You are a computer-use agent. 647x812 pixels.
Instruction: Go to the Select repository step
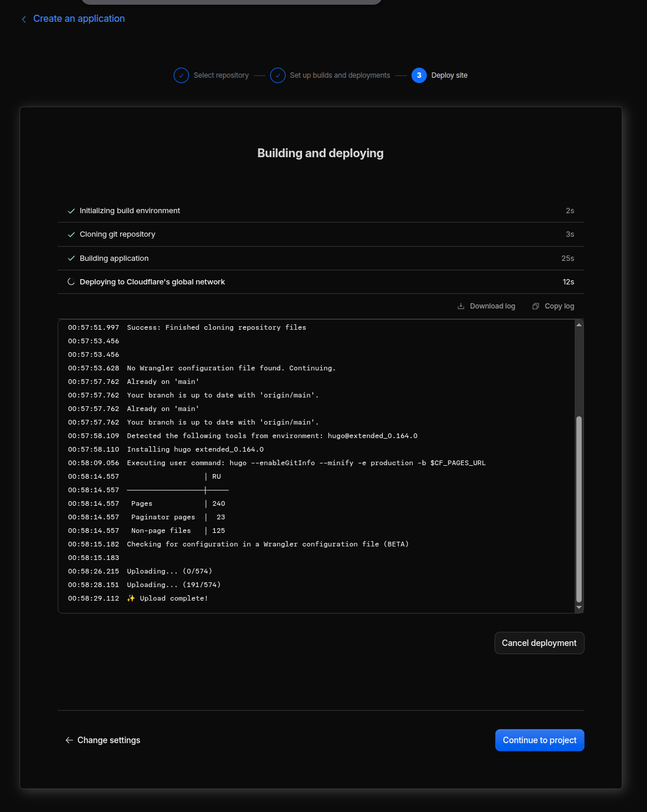tap(221, 75)
